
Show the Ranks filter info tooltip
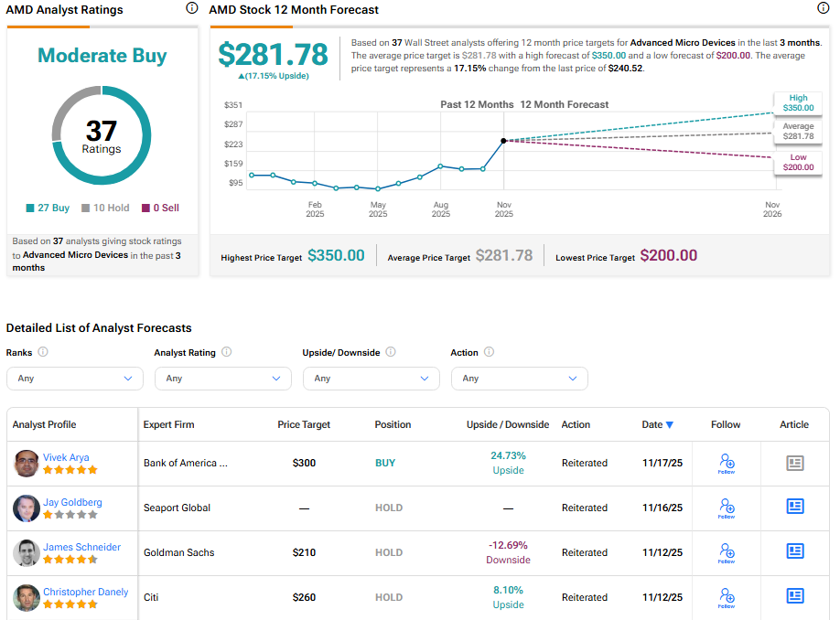point(45,352)
